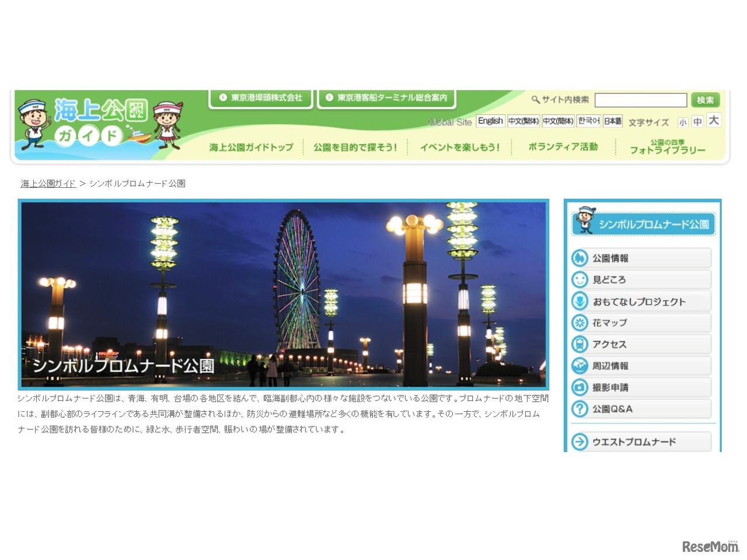Click the magnifying glass search icon
The width and height of the screenshot is (747, 560).
(535, 99)
